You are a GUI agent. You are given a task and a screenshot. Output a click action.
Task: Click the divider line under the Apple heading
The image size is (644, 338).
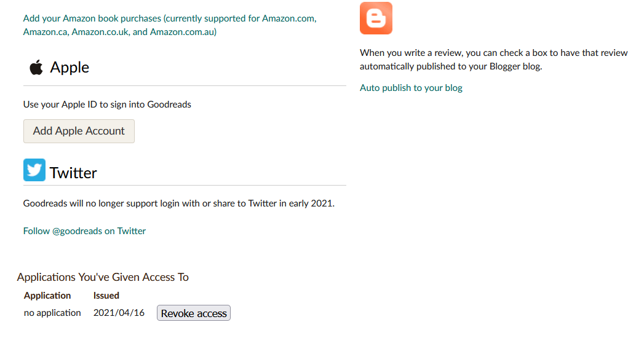click(x=185, y=86)
